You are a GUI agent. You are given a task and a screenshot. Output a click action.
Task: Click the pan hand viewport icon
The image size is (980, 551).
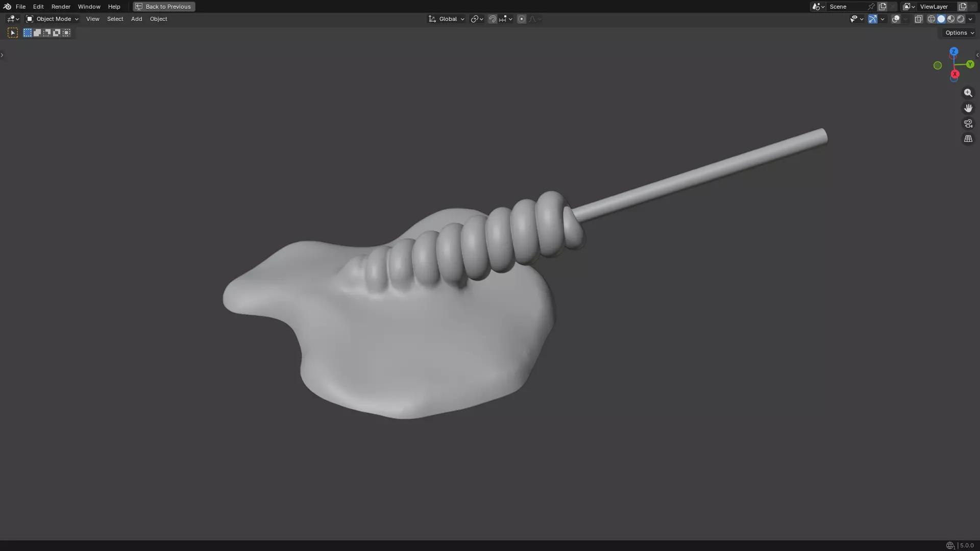[968, 108]
